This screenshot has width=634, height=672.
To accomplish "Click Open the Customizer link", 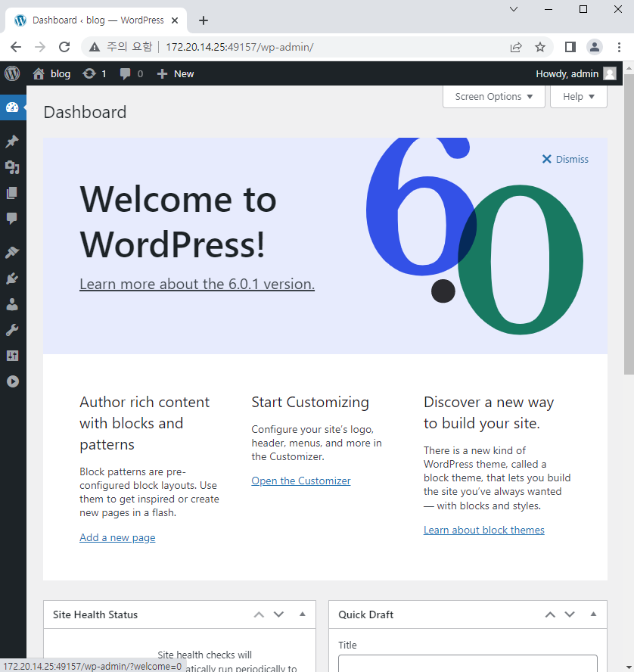I will [x=300, y=481].
